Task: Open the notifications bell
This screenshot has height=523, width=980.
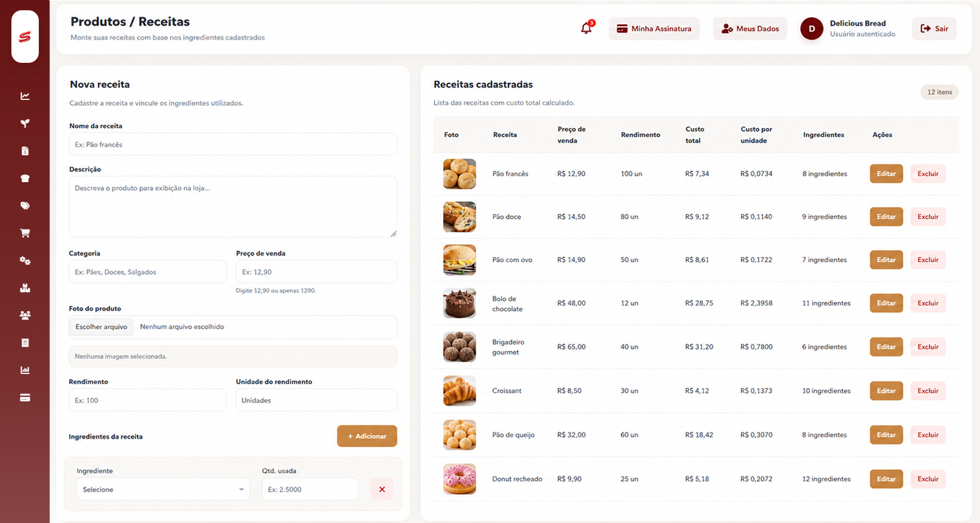Action: [586, 28]
